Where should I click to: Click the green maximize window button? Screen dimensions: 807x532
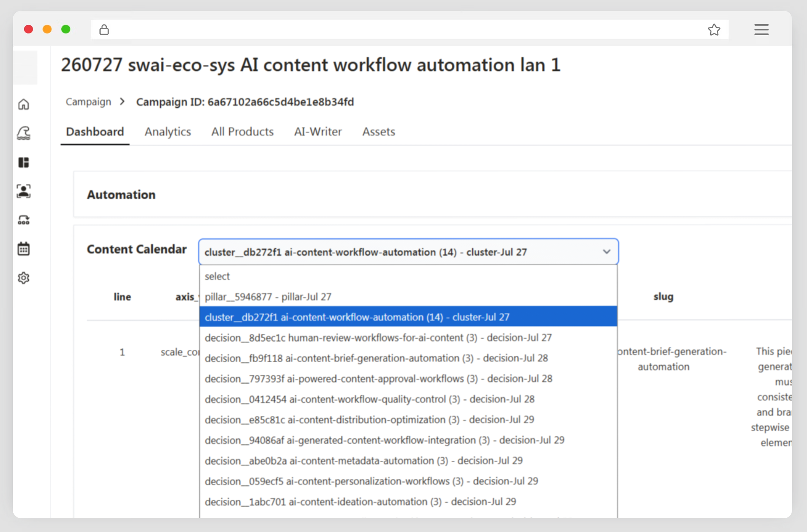tap(66, 29)
